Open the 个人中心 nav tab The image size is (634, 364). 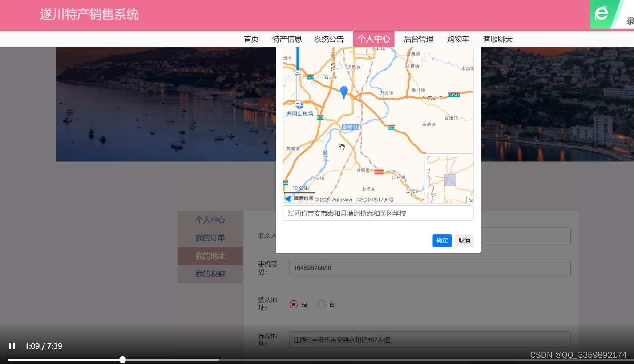(x=374, y=39)
